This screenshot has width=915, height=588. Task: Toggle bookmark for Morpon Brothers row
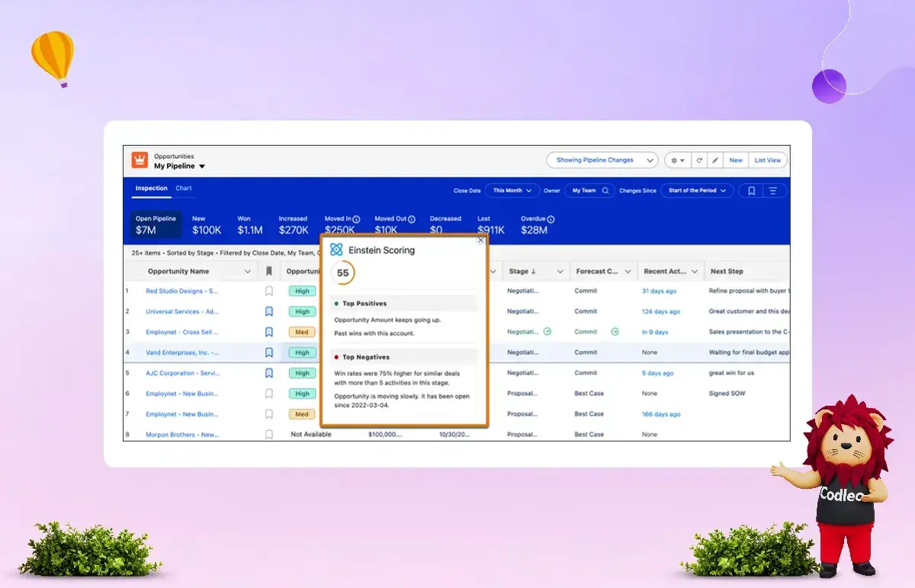click(268, 434)
